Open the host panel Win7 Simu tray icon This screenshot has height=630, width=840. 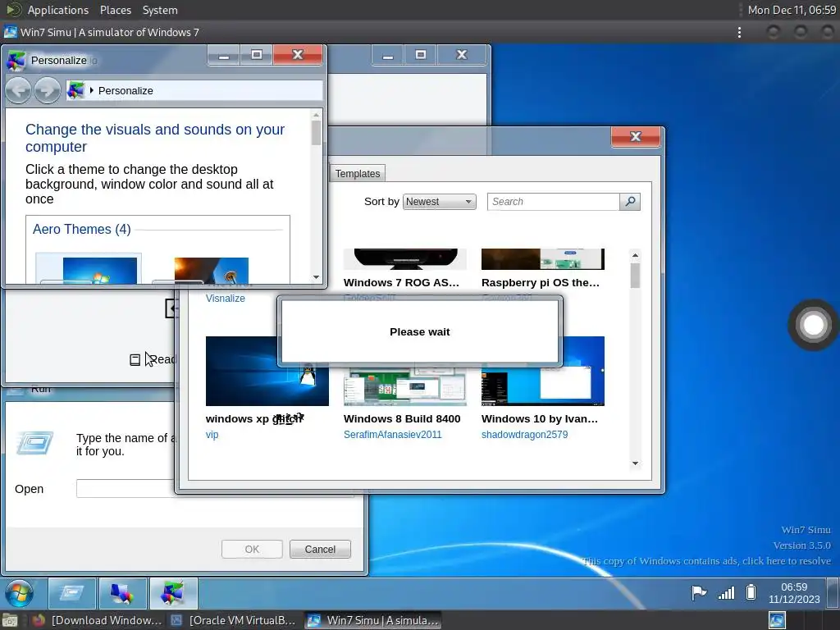pos(777,620)
